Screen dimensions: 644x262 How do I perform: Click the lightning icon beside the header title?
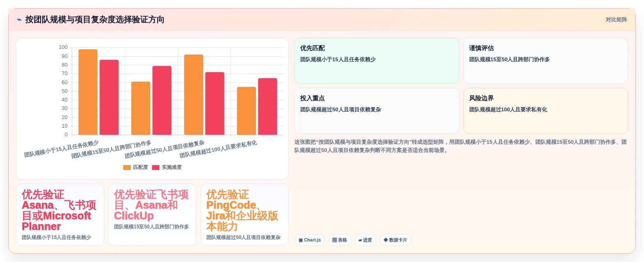(19, 20)
